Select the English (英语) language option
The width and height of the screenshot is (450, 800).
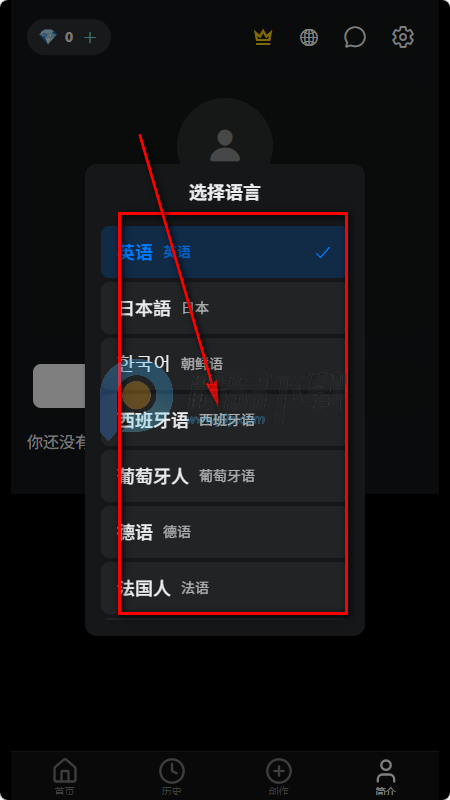coord(224,252)
